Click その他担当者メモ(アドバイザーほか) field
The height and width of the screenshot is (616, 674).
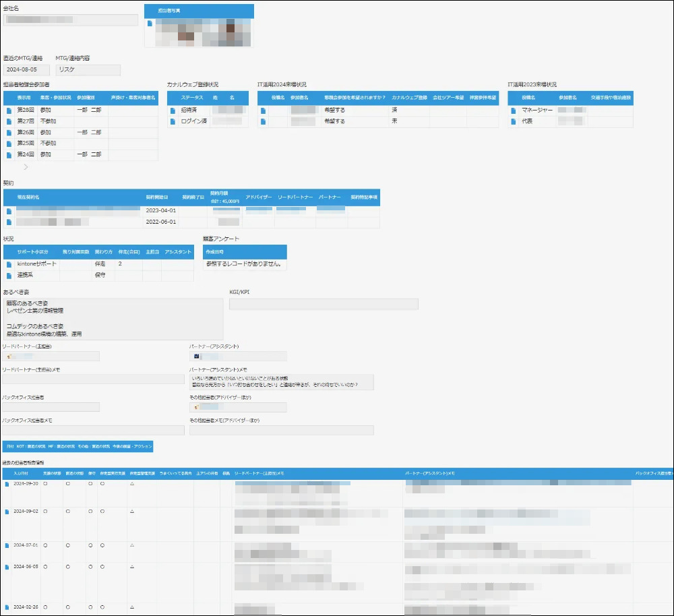tap(282, 430)
